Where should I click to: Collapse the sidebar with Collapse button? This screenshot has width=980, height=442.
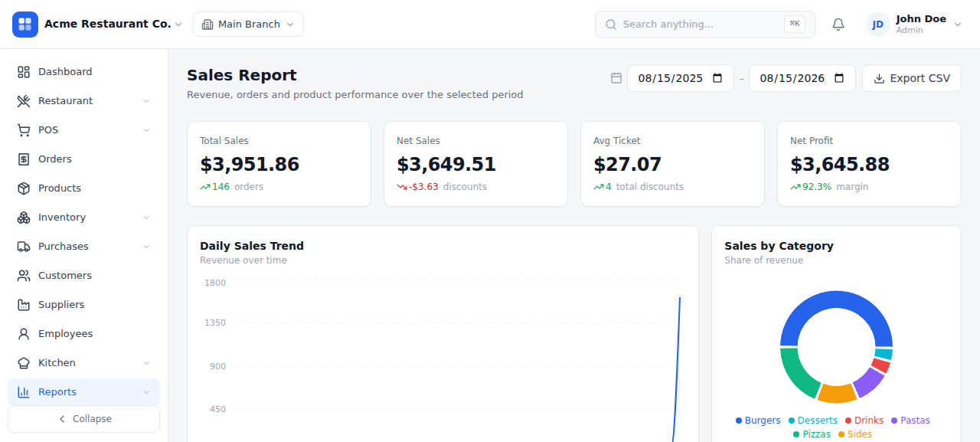(x=83, y=419)
